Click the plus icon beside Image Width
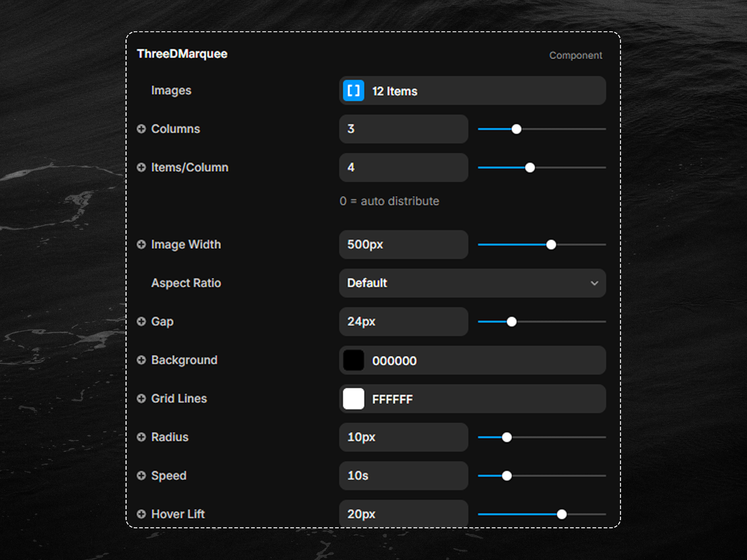The height and width of the screenshot is (560, 747). (x=141, y=245)
